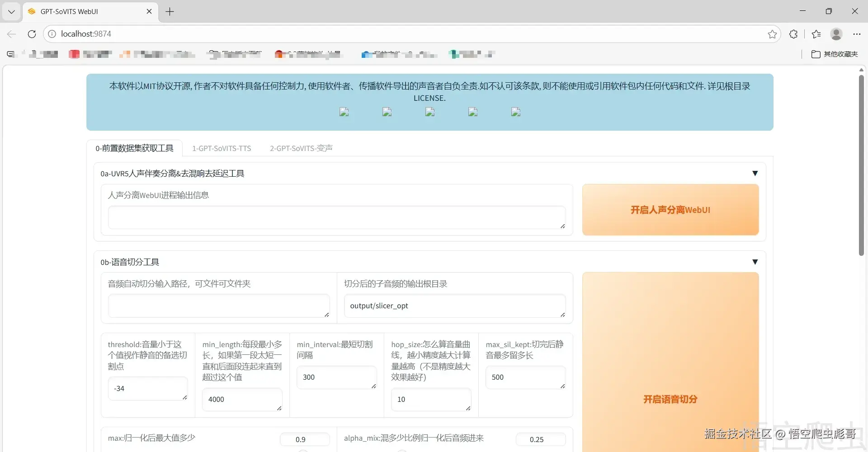Click the browser address bar showing localhost:9874
The height and width of the screenshot is (452, 868).
click(411, 34)
